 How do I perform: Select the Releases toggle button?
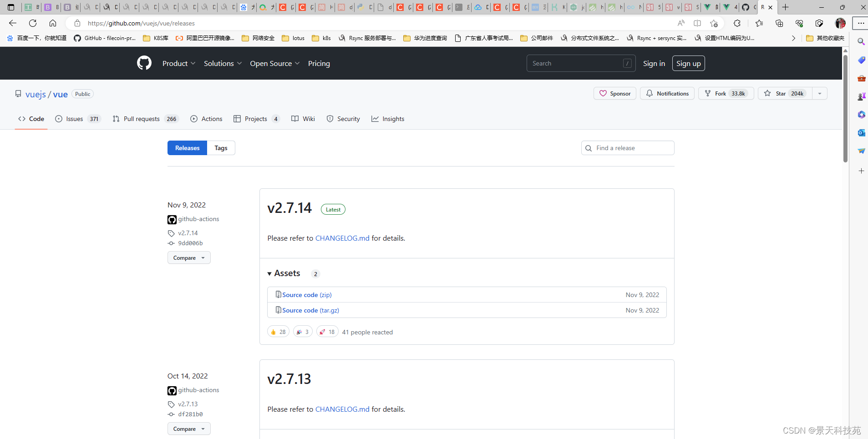click(187, 148)
